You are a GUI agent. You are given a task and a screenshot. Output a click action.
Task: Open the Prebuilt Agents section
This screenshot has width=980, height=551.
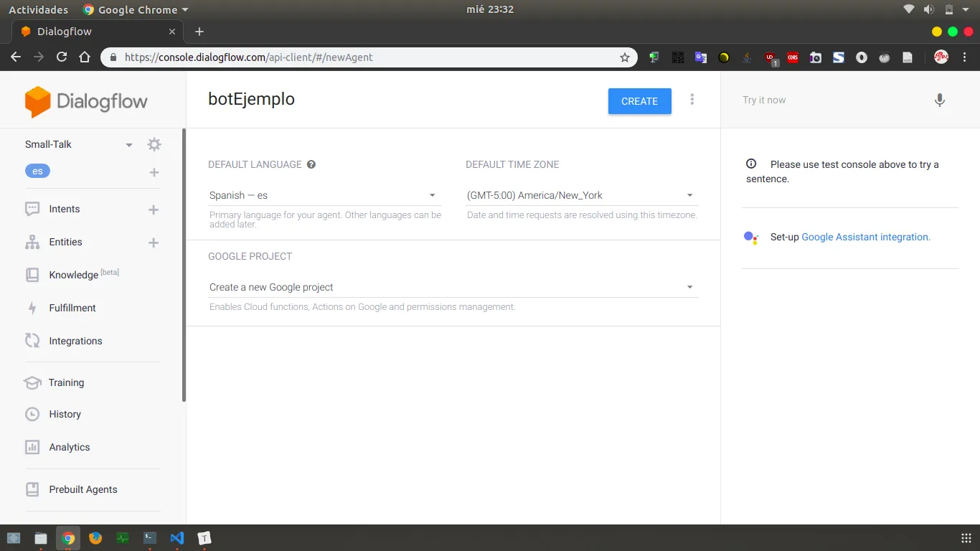(83, 489)
